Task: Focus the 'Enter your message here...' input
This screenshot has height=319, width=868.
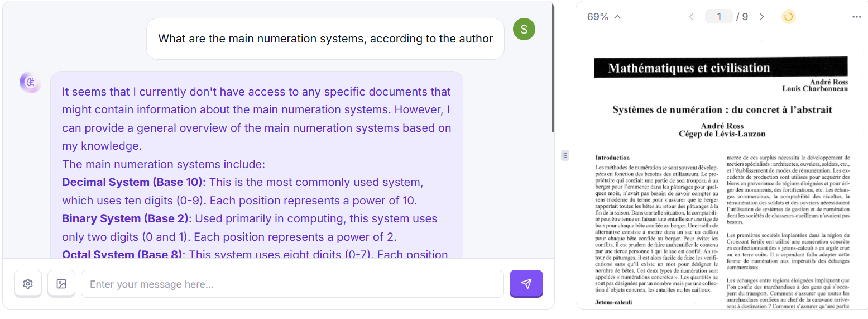Action: pyautogui.click(x=292, y=284)
